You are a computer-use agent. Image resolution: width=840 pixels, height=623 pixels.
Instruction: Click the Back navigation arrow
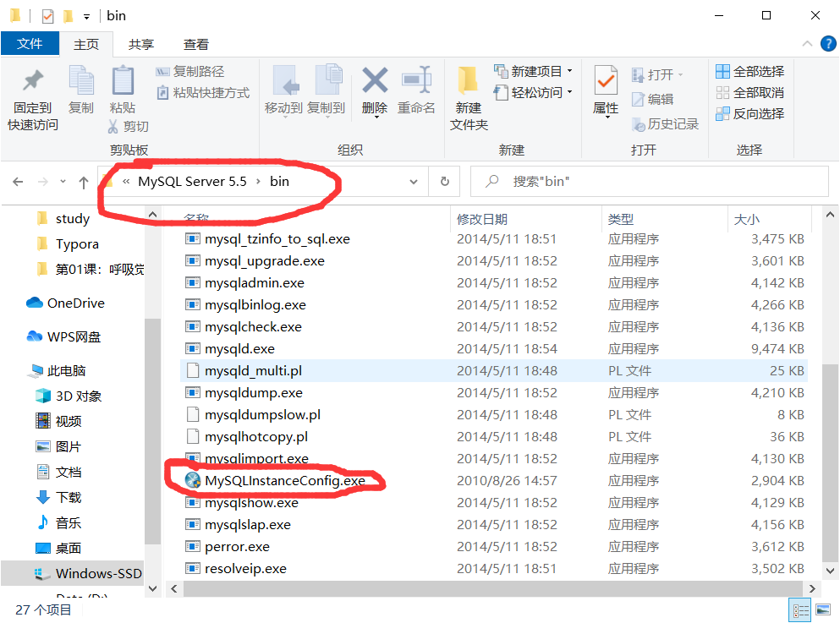(x=18, y=182)
